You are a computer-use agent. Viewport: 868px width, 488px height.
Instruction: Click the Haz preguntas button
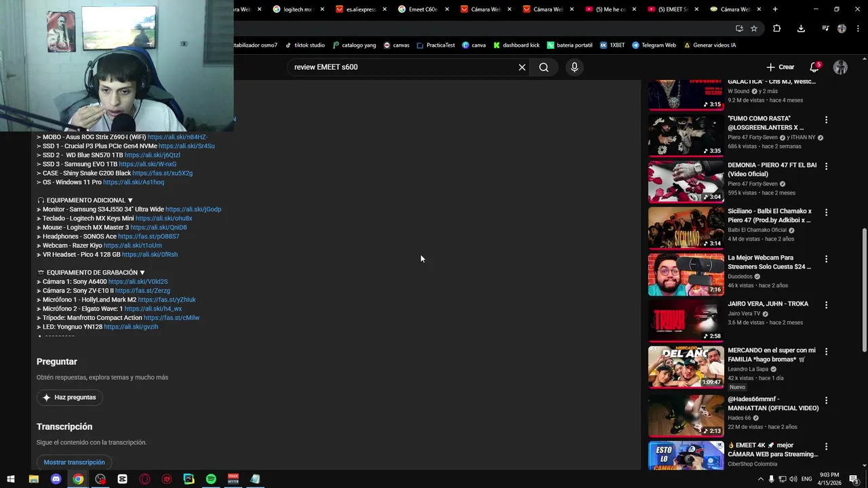click(70, 397)
